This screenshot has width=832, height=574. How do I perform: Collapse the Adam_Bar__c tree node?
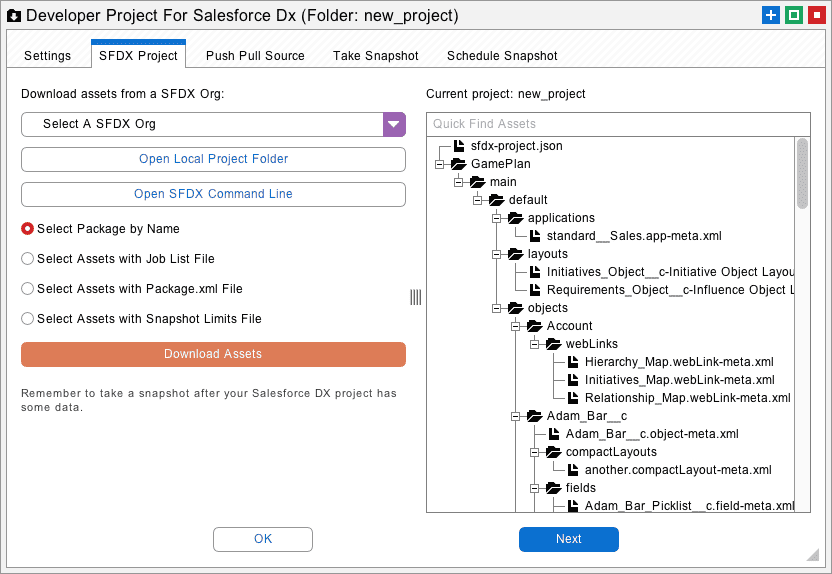click(x=516, y=417)
